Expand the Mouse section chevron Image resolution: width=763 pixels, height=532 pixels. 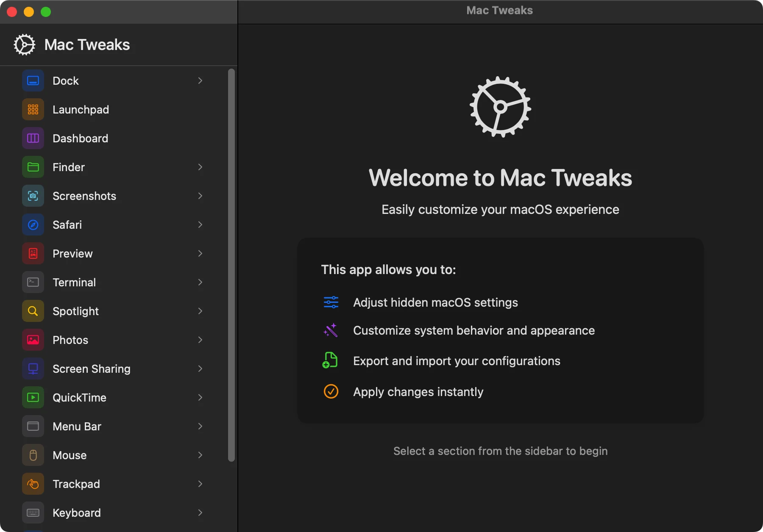(200, 455)
